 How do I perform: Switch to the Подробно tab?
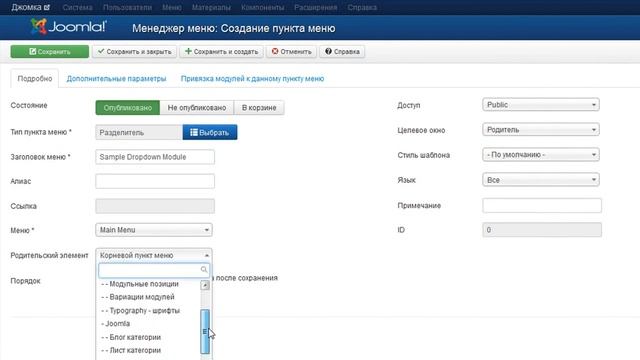(x=35, y=78)
